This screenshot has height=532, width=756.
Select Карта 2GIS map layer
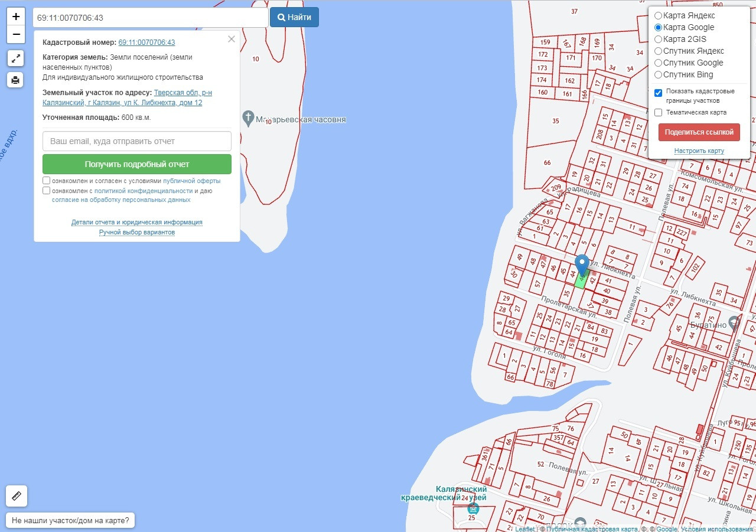pos(658,40)
